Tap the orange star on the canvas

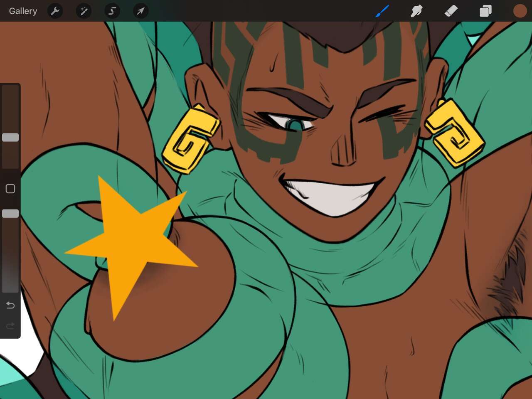pyautogui.click(x=129, y=241)
